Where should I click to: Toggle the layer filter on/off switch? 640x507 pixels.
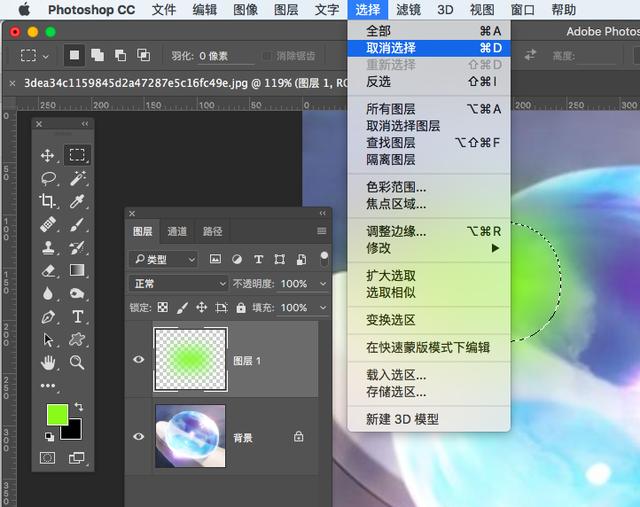(x=324, y=258)
